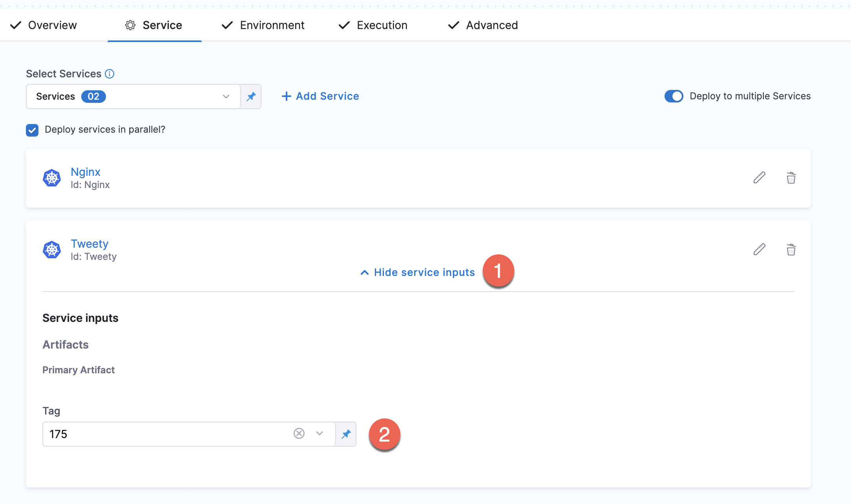This screenshot has height=504, width=851.
Task: Click the pin icon beside the Tag field
Action: tap(346, 434)
